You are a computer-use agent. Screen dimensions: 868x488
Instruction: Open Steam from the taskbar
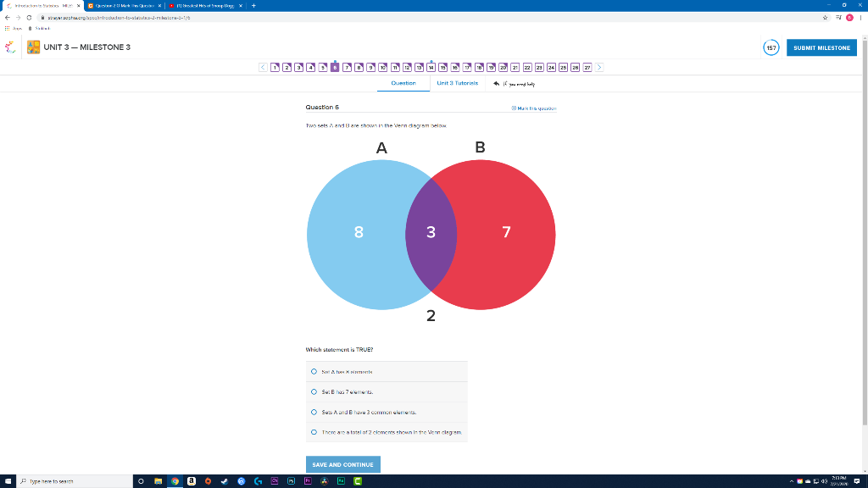click(225, 481)
